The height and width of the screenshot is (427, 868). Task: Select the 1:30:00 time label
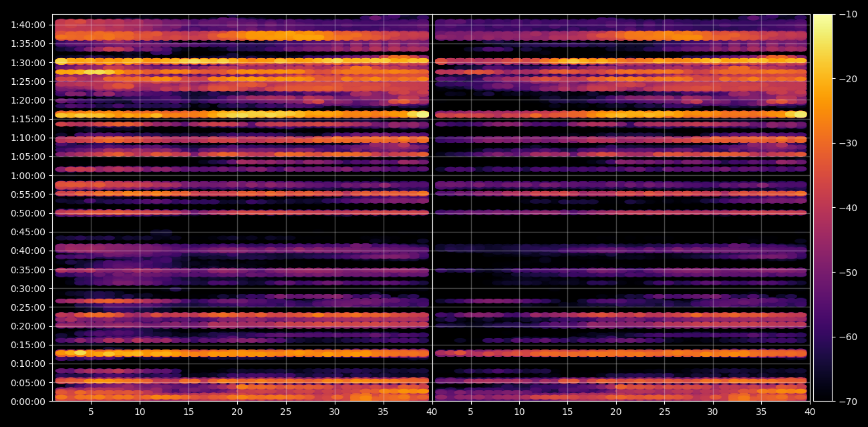coord(28,63)
